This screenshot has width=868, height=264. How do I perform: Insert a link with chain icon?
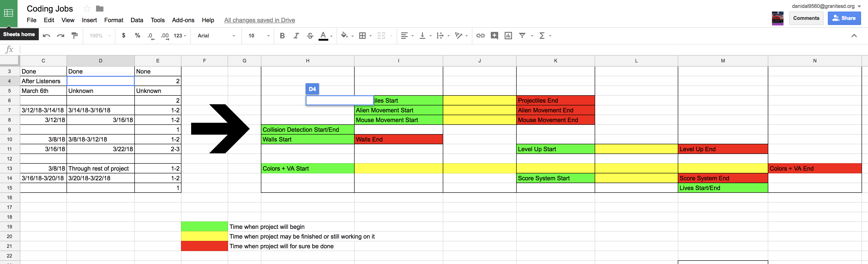[480, 36]
